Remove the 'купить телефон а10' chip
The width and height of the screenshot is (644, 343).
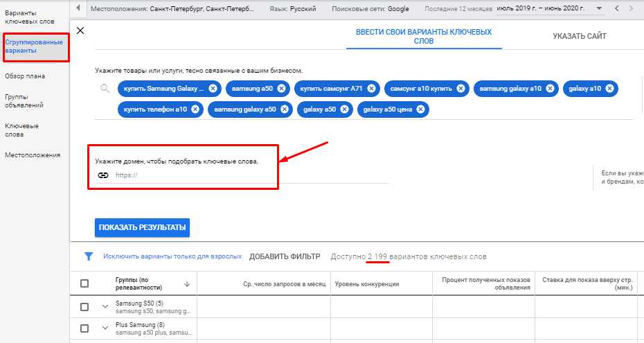[195, 109]
